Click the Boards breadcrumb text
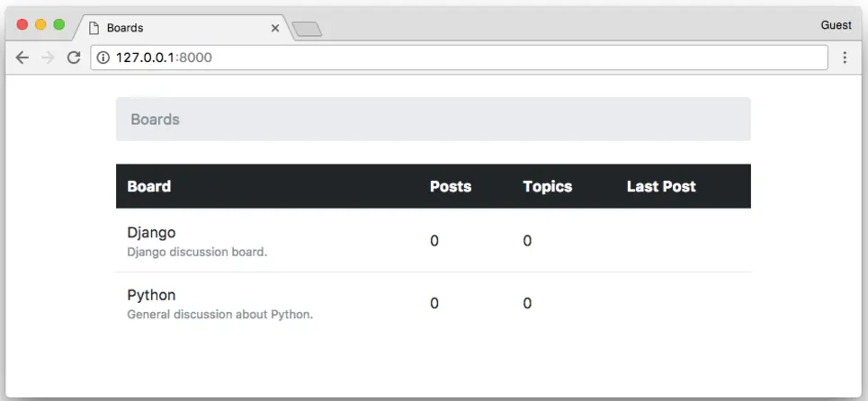This screenshot has height=401, width=868. click(155, 120)
